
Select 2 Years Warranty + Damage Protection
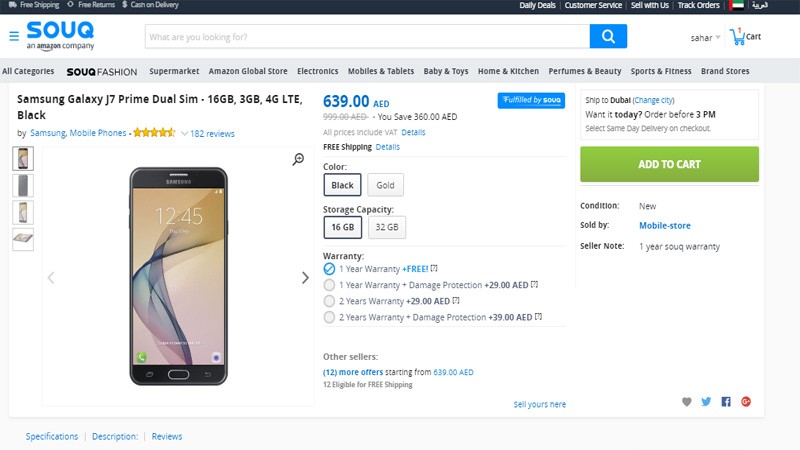(330, 317)
